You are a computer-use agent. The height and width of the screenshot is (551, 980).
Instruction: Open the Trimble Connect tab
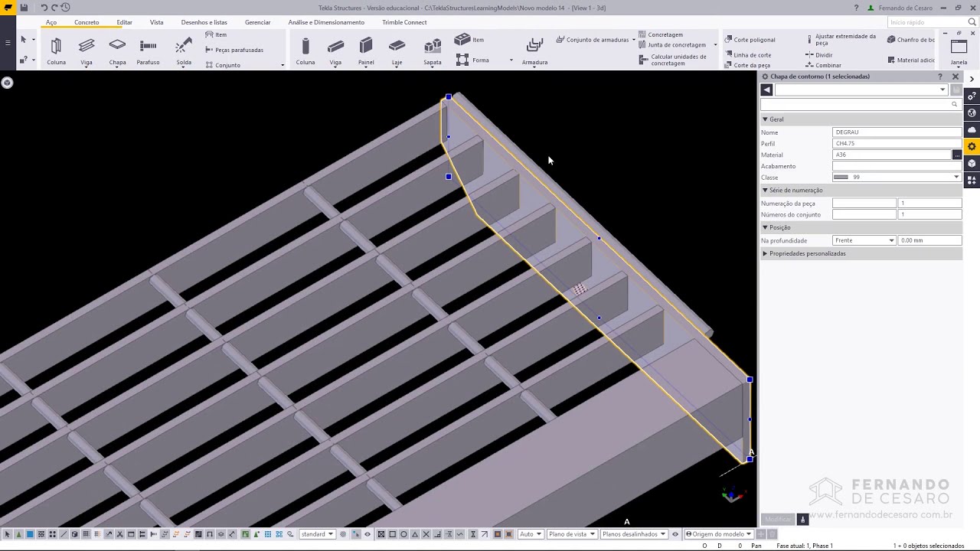tap(404, 22)
